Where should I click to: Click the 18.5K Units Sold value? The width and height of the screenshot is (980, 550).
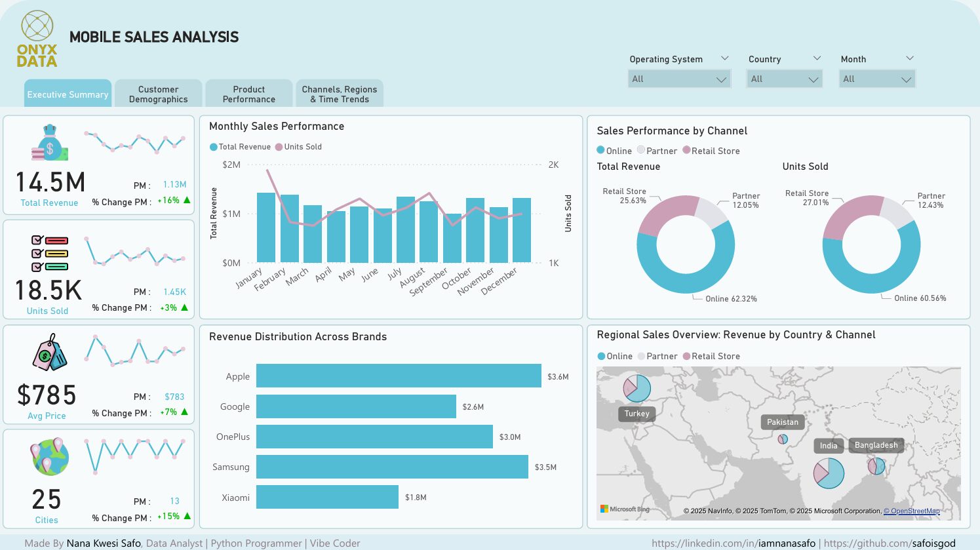[48, 290]
